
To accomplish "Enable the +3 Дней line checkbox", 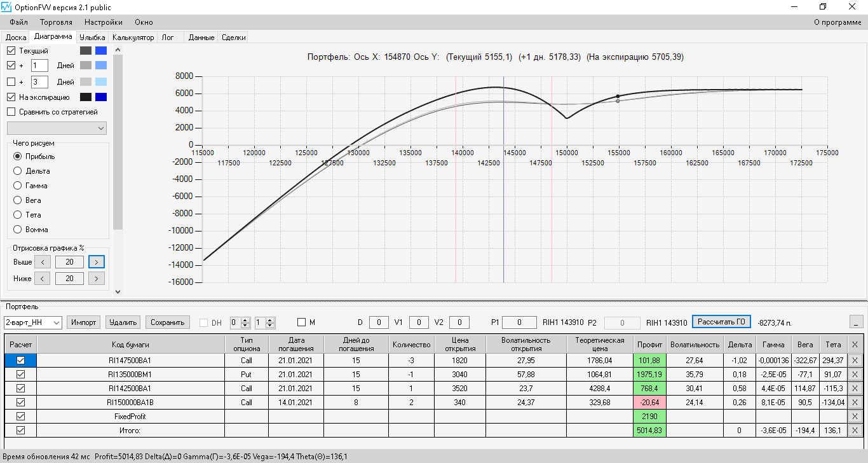I will [11, 81].
